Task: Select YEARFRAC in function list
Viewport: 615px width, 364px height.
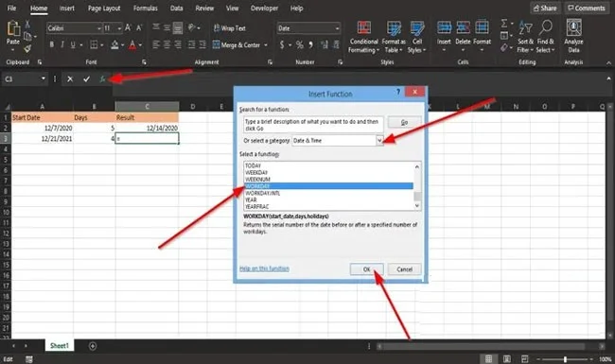Action: (x=257, y=206)
